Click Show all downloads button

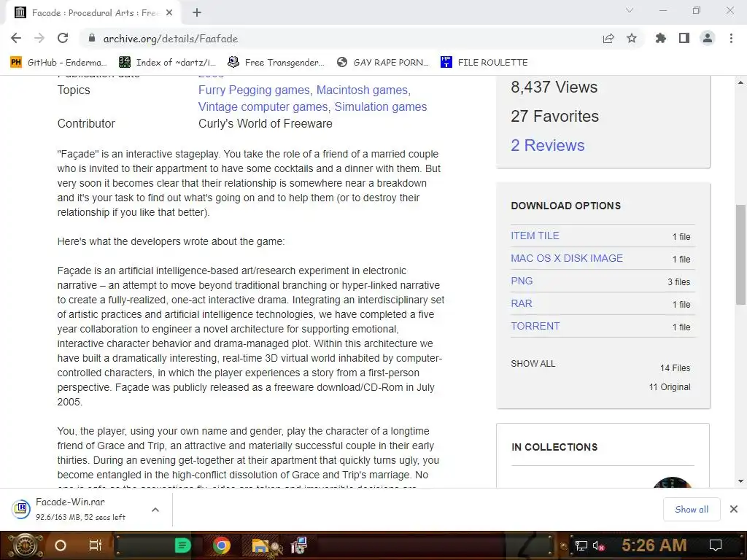tap(692, 510)
